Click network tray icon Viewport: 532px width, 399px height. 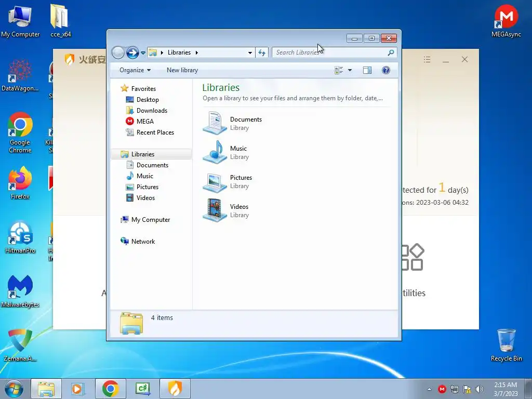tap(454, 389)
